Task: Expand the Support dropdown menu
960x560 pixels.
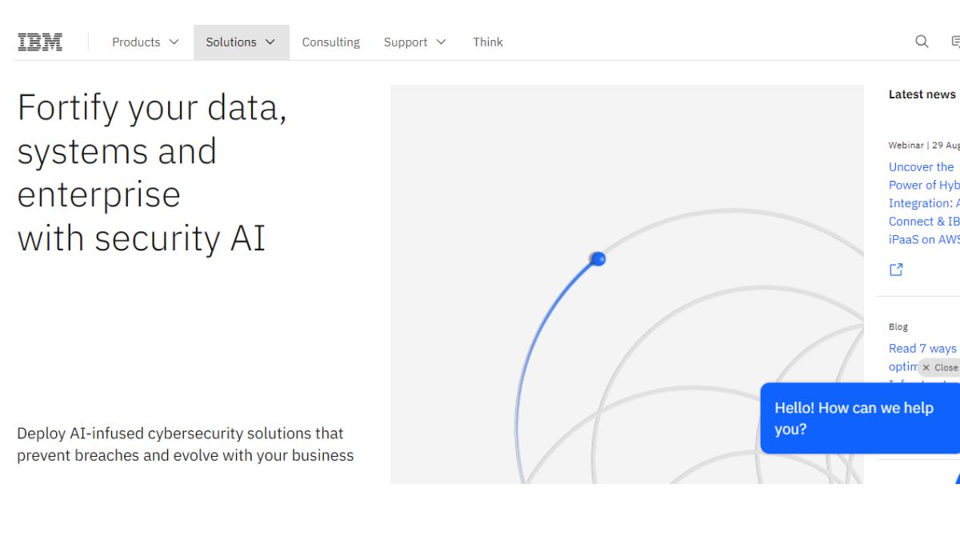Action: coord(414,42)
